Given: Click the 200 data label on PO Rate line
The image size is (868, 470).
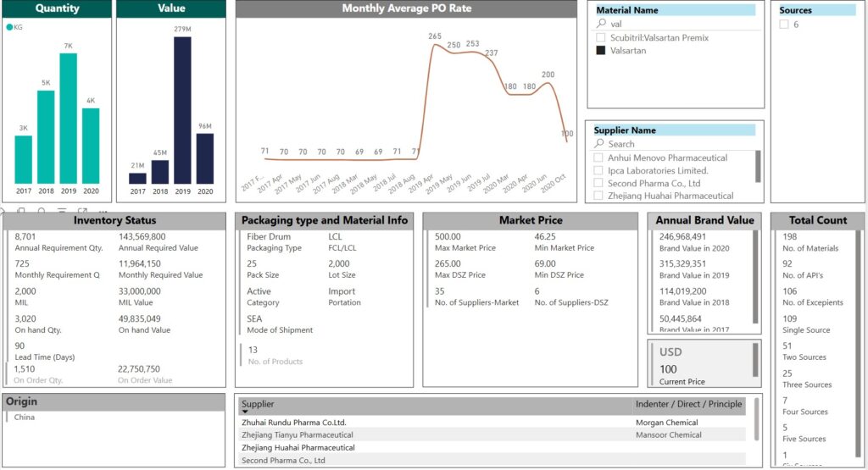Looking at the screenshot, I should (x=548, y=74).
